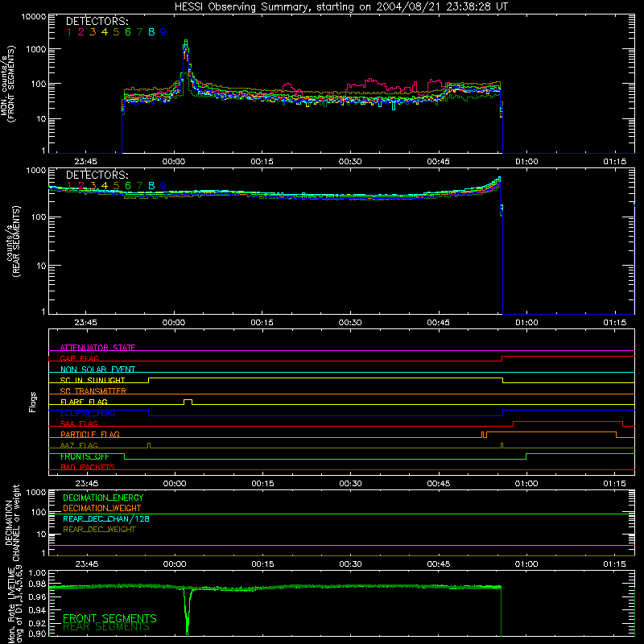Click blue detector 9 in rear segments legend
Viewport: 644px width, 644px height.
coord(163,186)
